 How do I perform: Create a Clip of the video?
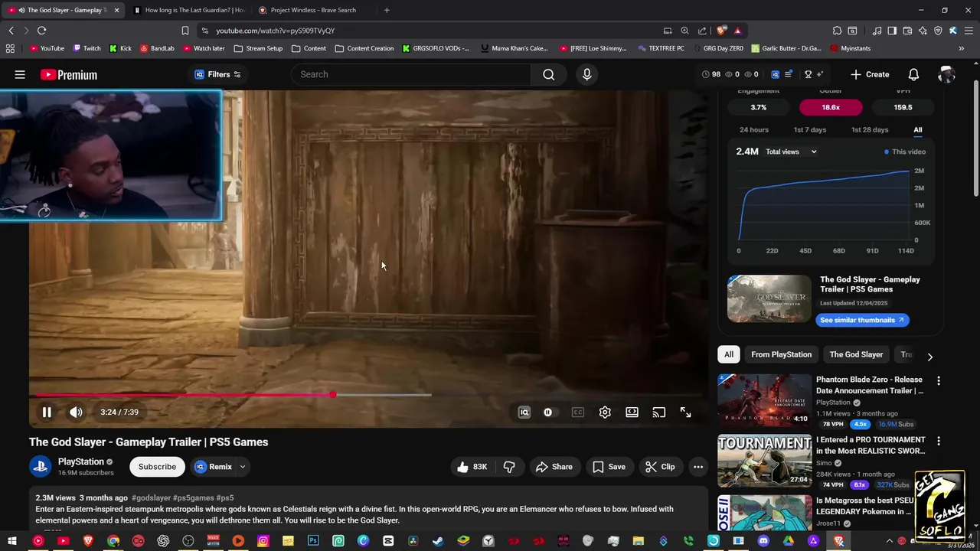(660, 467)
